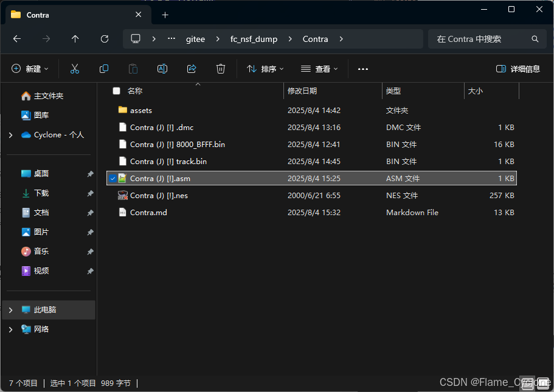Open 视频 in the sidebar

[x=35, y=271]
